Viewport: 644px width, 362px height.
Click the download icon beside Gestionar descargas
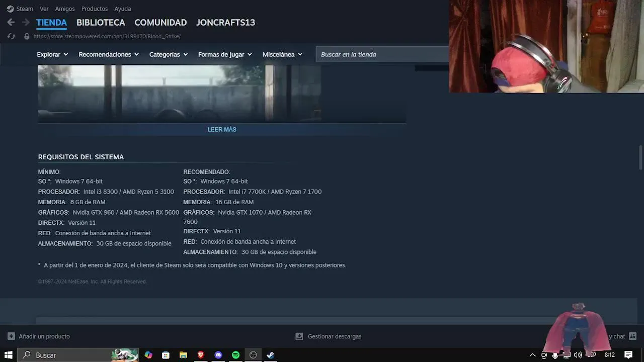[x=299, y=336]
